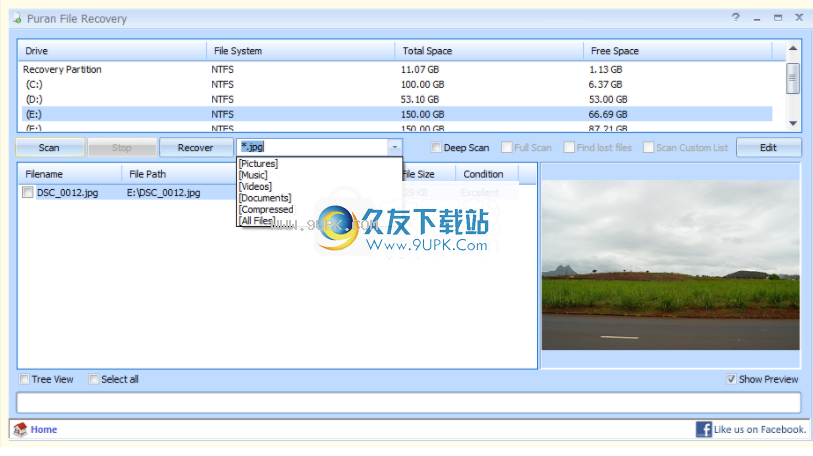This screenshot has height=456, width=813.
Task: Enable the Deep Scan checkbox
Action: coord(436,147)
